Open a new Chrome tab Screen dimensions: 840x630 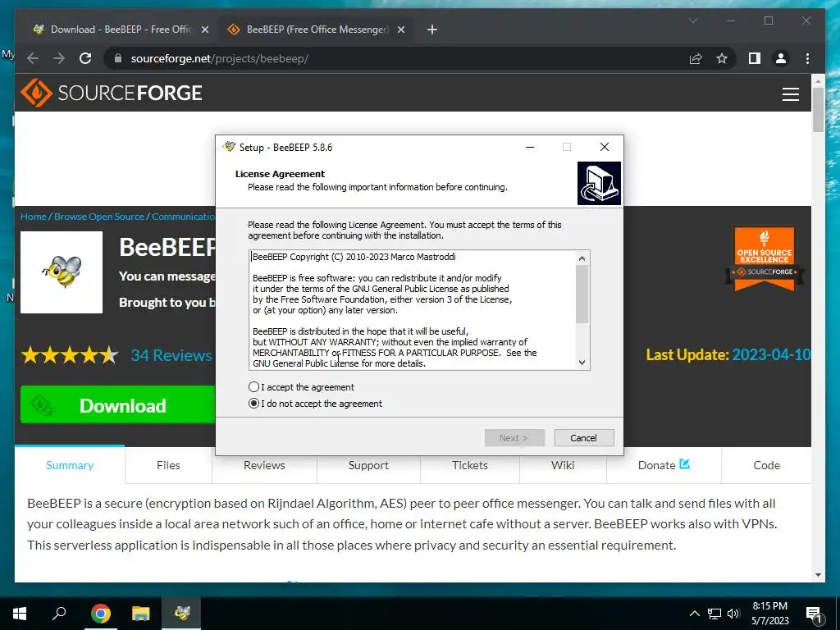[x=431, y=30]
